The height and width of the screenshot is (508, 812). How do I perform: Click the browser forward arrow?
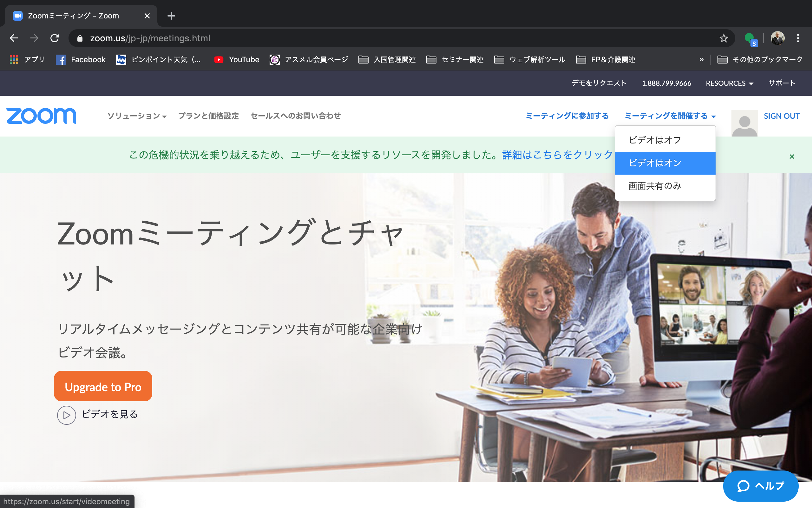click(x=34, y=38)
